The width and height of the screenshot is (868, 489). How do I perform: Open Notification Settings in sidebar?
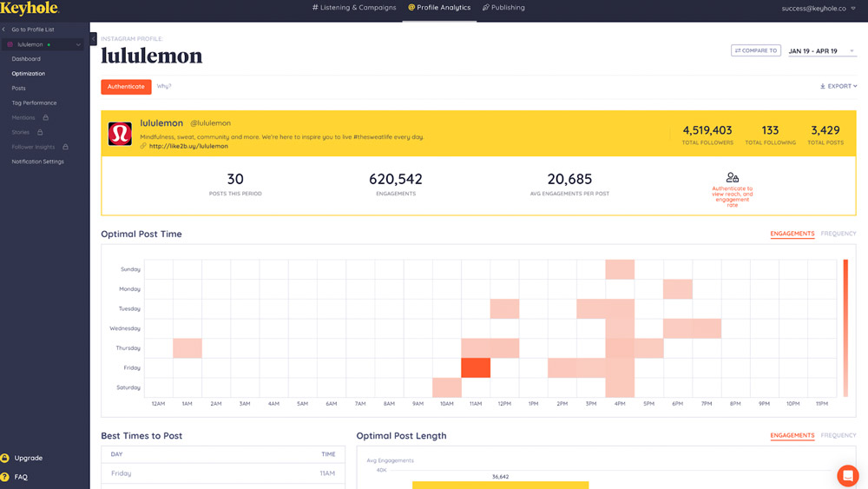37,162
